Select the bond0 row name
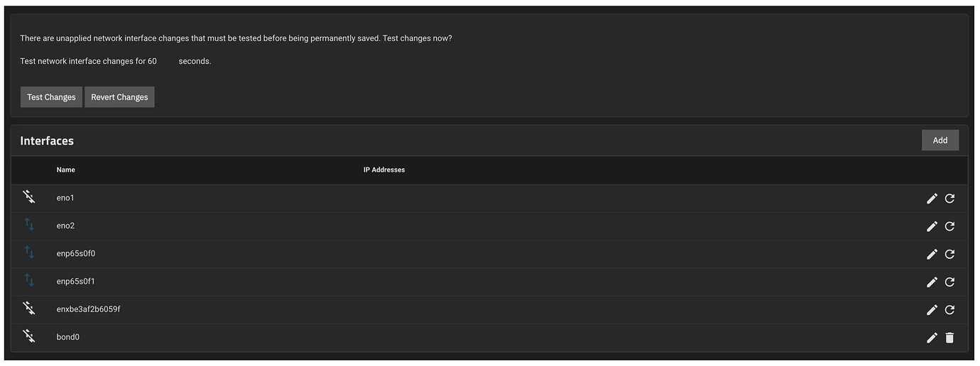This screenshot has width=980, height=366. pyautogui.click(x=68, y=338)
